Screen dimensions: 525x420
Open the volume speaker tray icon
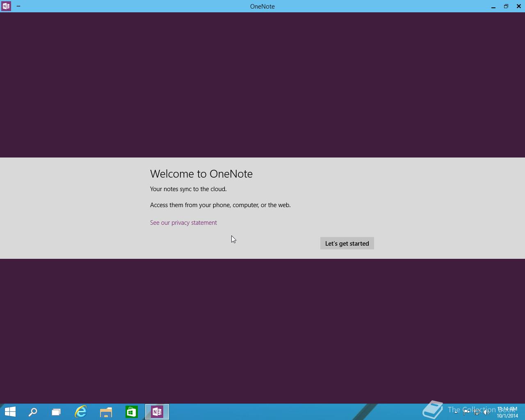(x=487, y=412)
